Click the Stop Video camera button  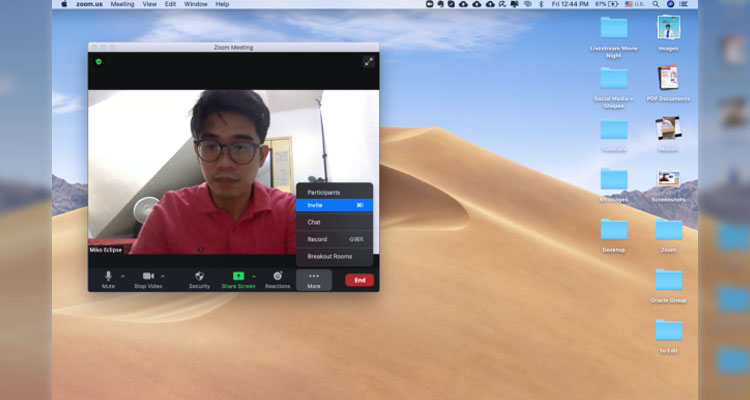148,280
